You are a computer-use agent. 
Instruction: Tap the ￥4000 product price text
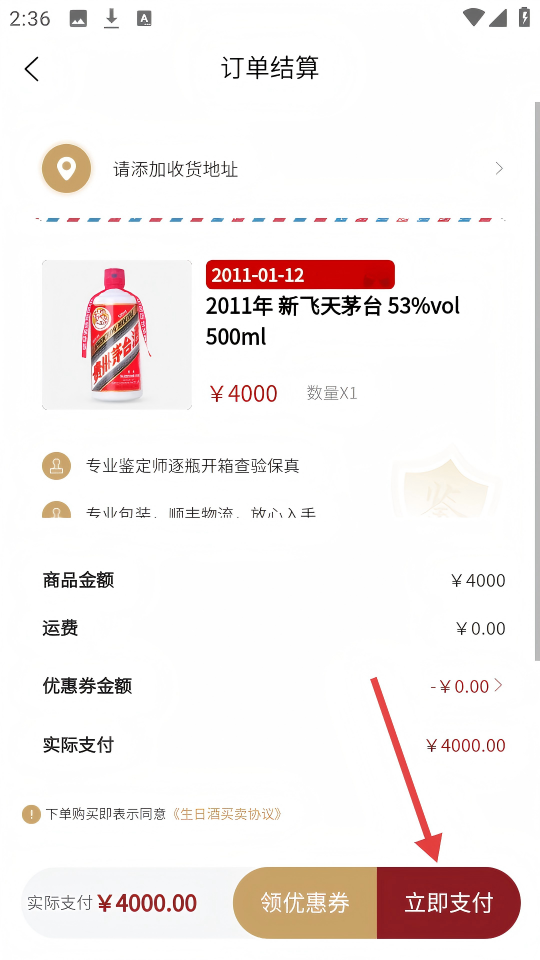(244, 394)
